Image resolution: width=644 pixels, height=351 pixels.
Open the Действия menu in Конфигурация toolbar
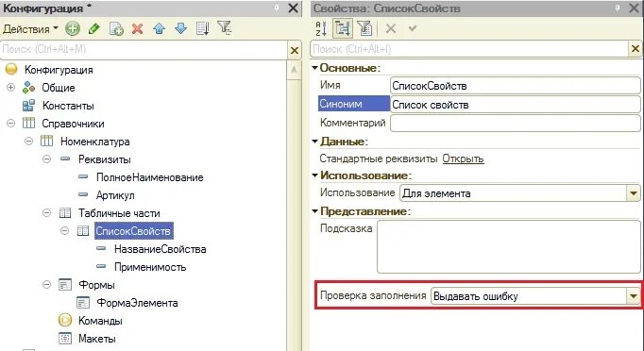[30, 29]
